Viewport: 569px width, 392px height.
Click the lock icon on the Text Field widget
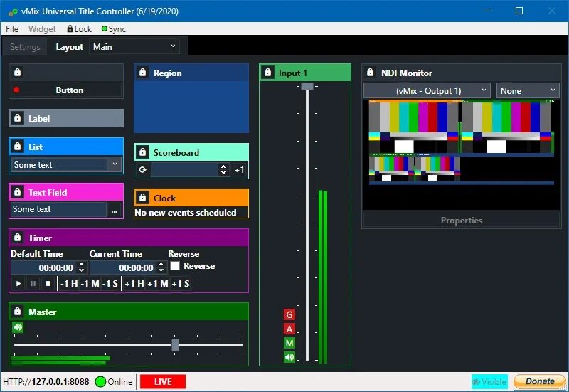coord(17,192)
